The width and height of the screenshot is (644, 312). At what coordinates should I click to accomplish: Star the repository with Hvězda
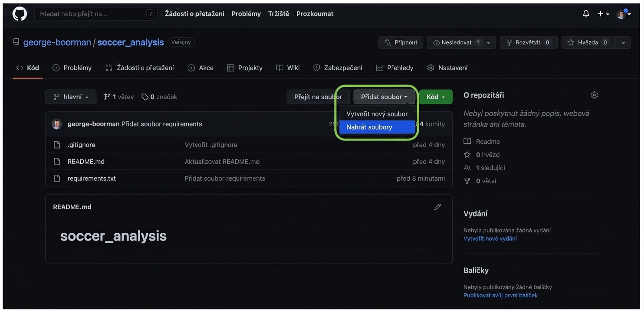coord(589,42)
